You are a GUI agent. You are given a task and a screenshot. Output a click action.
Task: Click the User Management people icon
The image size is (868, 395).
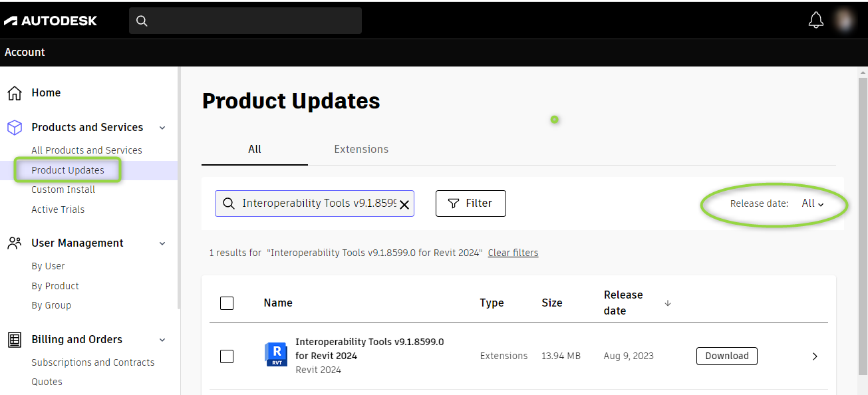pos(15,243)
